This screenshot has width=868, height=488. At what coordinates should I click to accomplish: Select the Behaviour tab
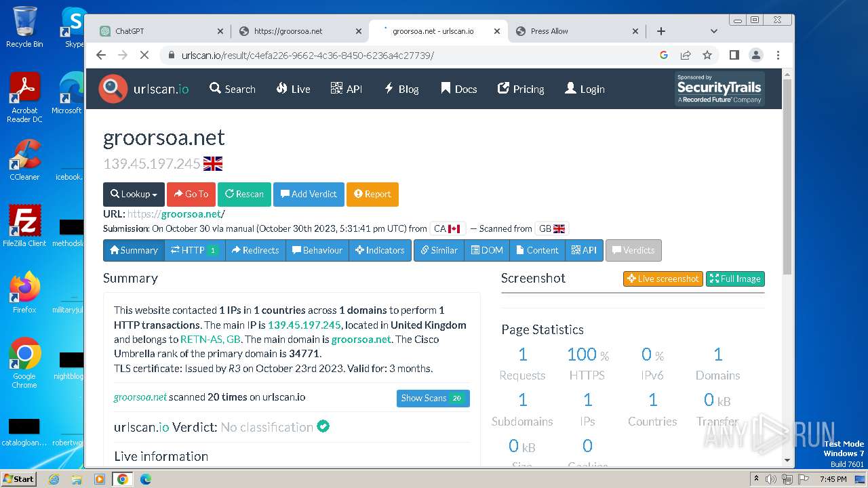pyautogui.click(x=317, y=250)
